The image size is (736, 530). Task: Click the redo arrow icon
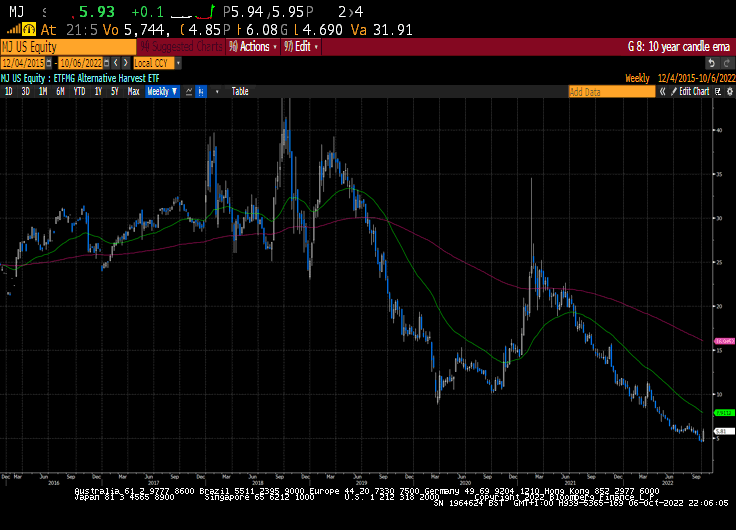point(727,63)
